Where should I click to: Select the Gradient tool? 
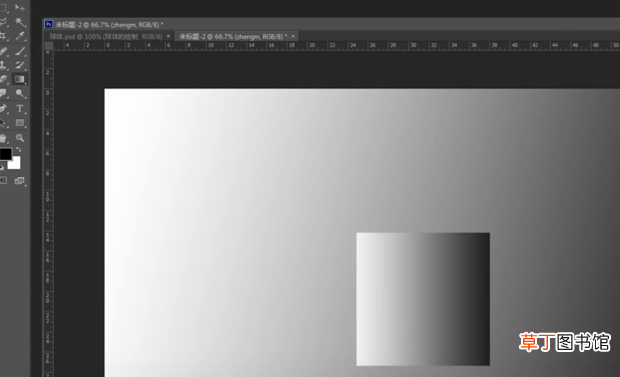[x=20, y=79]
